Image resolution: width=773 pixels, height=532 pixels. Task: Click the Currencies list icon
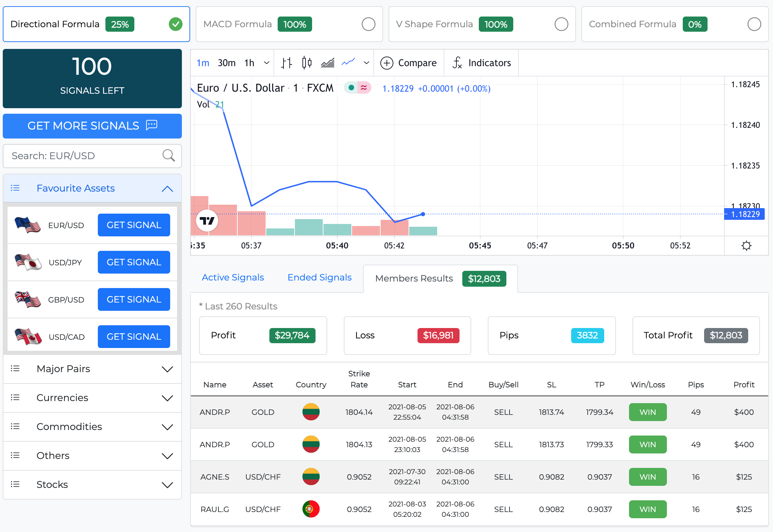click(15, 398)
